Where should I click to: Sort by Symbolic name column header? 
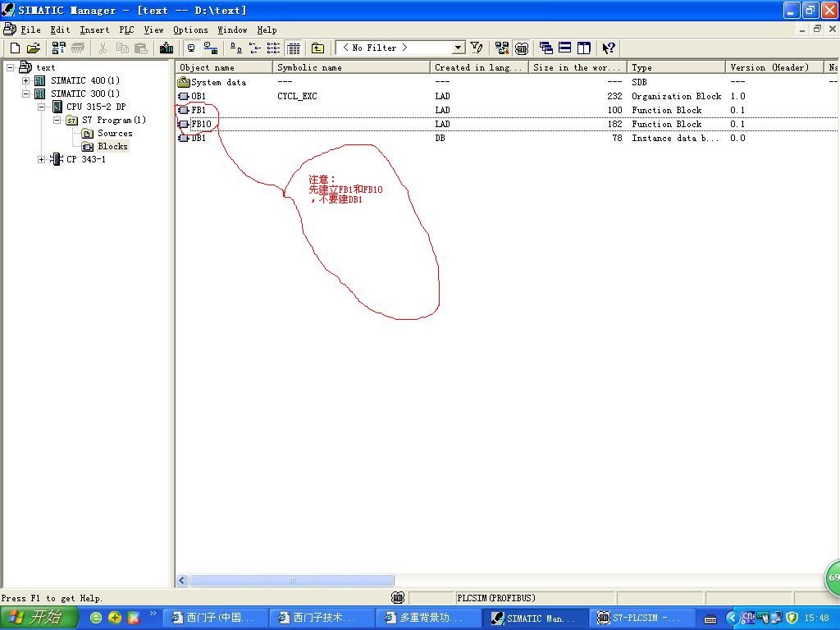pyautogui.click(x=351, y=67)
